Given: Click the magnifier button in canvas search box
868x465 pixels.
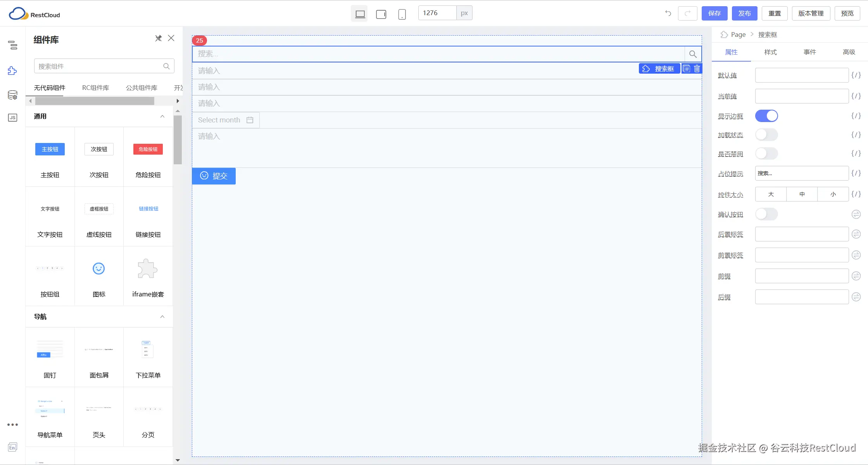Looking at the screenshot, I should [693, 54].
